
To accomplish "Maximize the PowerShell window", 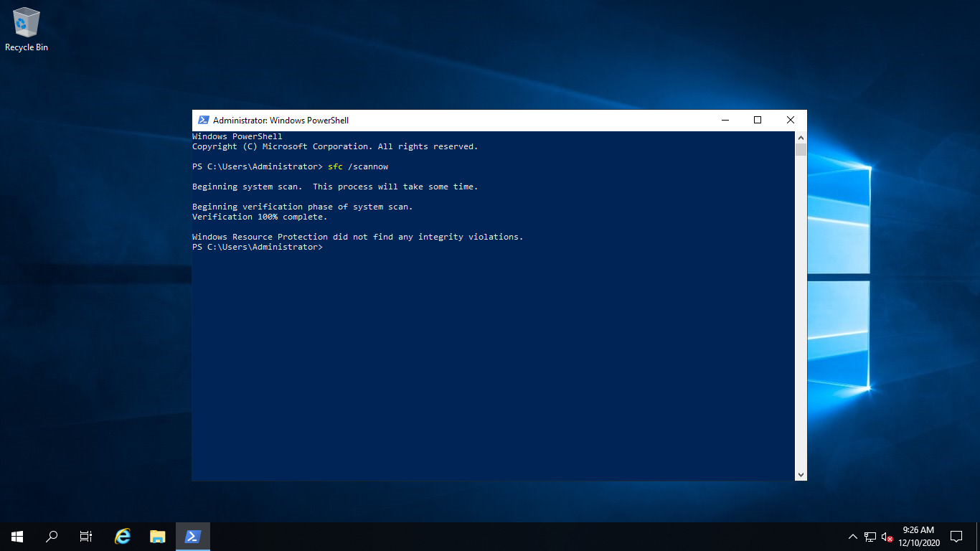I will [758, 121].
